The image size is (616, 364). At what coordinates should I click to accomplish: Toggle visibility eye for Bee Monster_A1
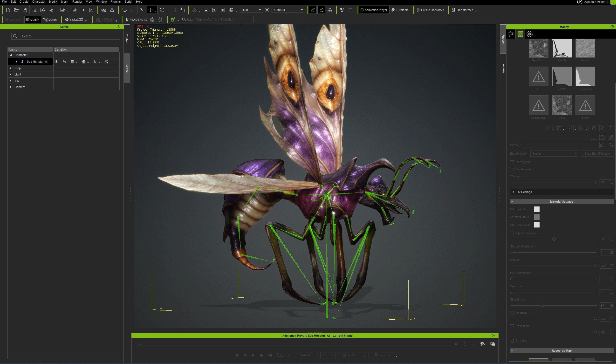pos(56,62)
